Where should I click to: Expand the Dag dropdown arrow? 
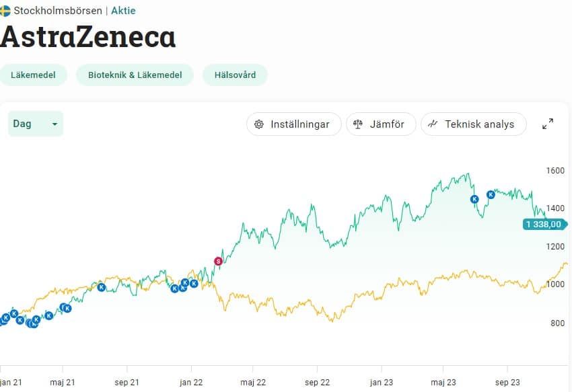pyautogui.click(x=54, y=124)
